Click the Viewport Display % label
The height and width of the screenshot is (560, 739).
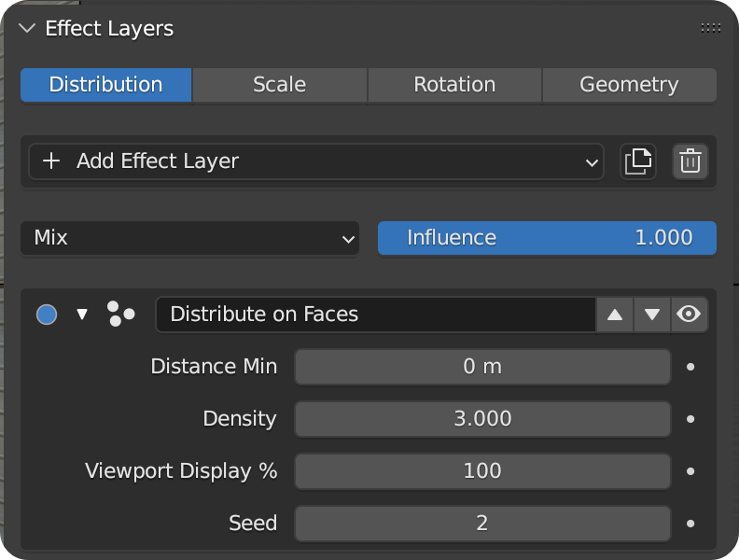coord(181,471)
